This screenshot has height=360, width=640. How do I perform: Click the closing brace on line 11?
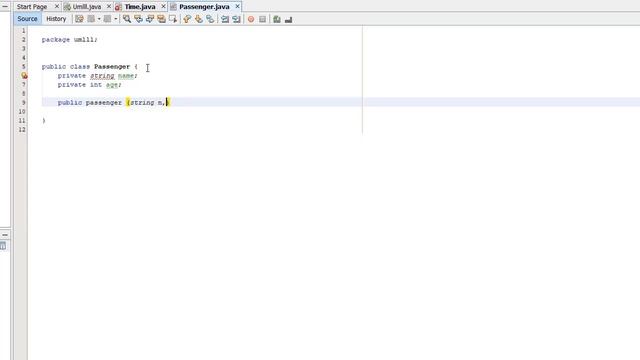tap(44, 120)
